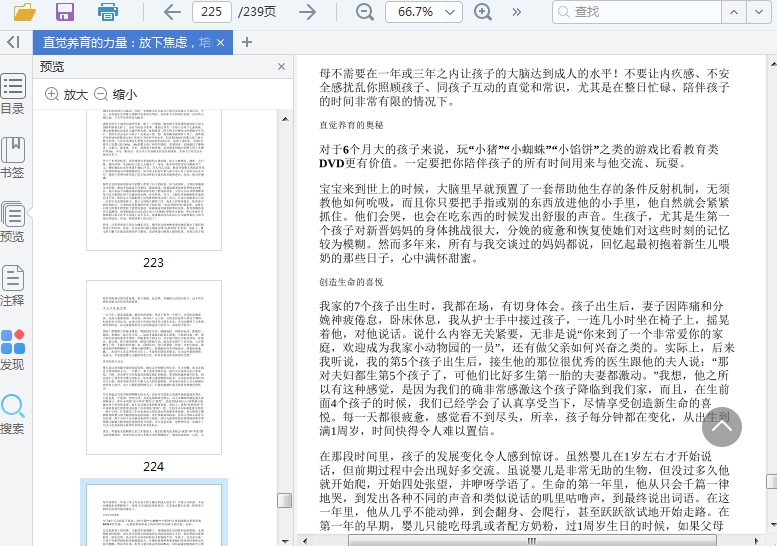Open the 搜索 (search) sidebar panel

click(x=13, y=414)
